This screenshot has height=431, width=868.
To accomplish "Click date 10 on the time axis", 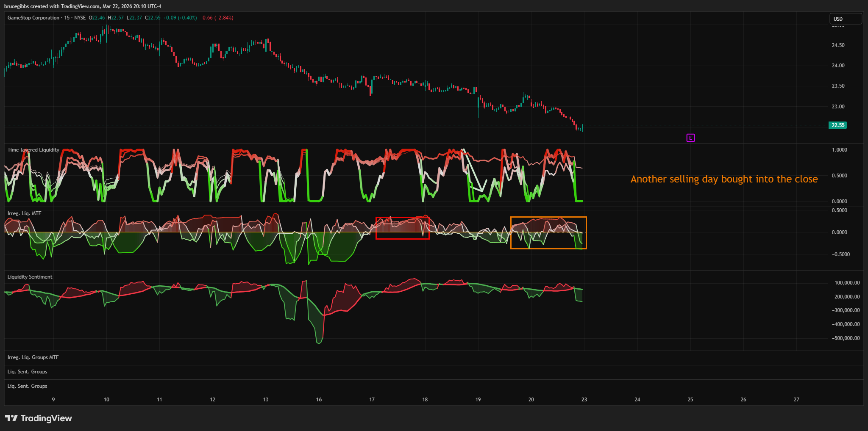I will click(x=106, y=400).
